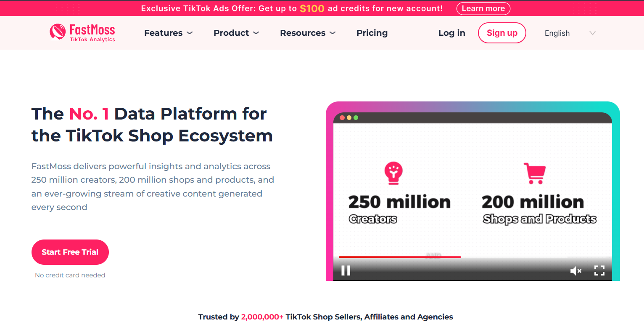Click the Log in link
644x330 pixels.
pos(452,33)
